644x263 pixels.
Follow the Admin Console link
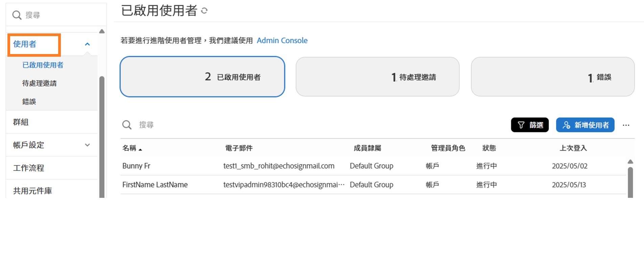(x=282, y=41)
